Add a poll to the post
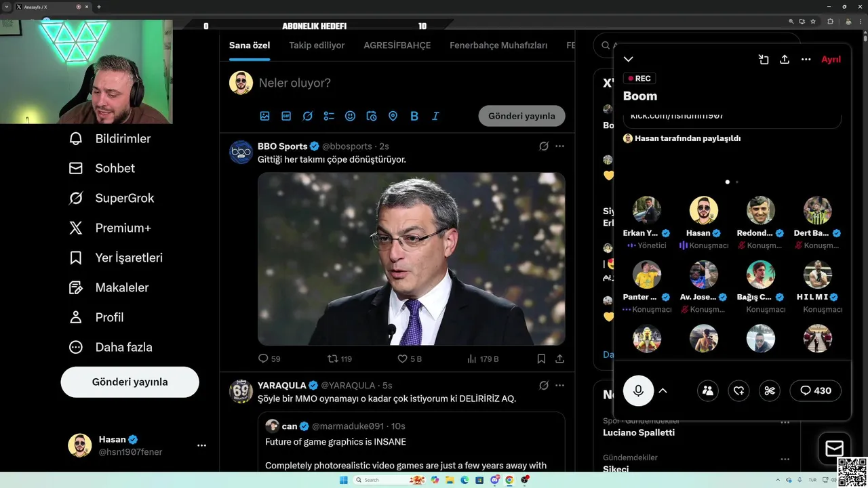This screenshot has height=488, width=868. tap(329, 116)
